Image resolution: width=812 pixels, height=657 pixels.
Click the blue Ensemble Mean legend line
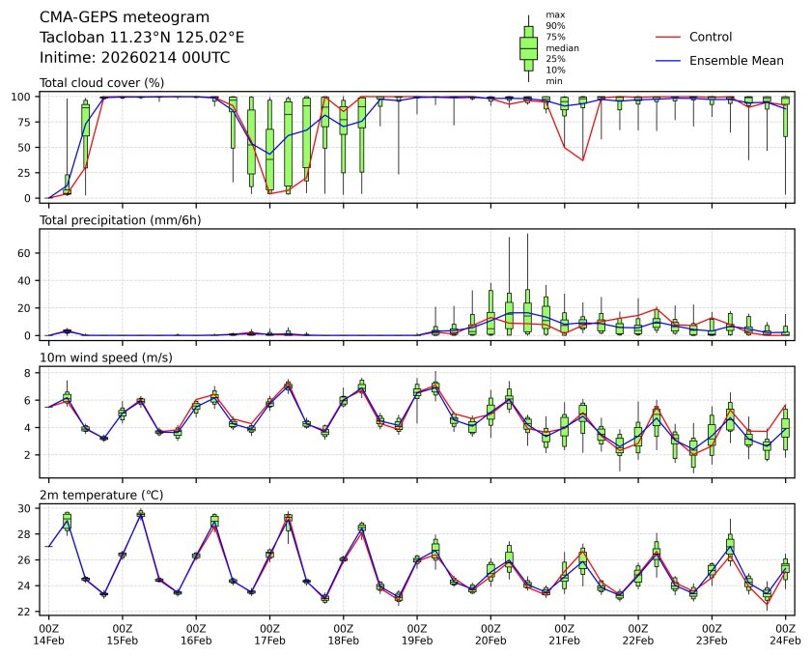[x=668, y=60]
